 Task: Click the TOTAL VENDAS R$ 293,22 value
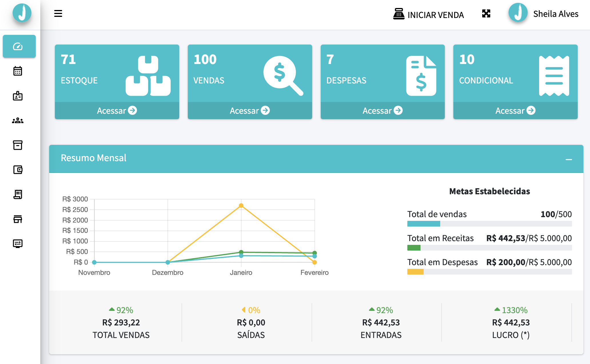[121, 323]
